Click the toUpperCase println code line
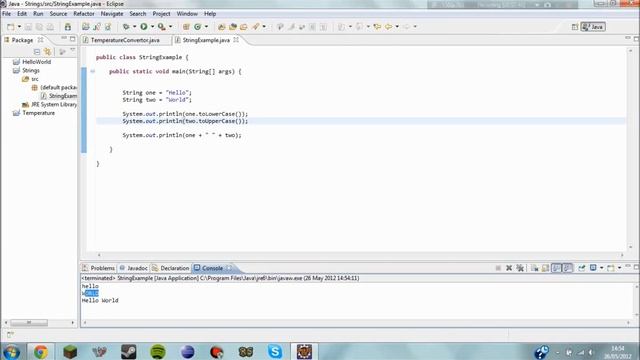 tap(185, 121)
